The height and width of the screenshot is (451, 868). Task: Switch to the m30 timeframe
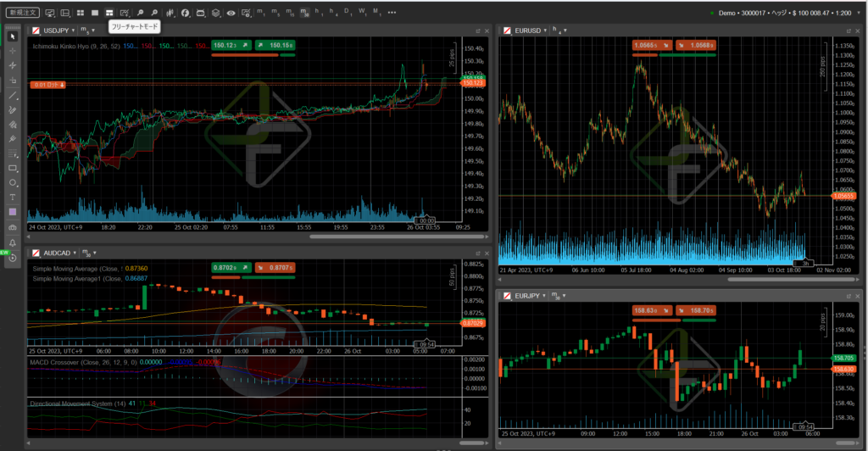[x=303, y=14]
